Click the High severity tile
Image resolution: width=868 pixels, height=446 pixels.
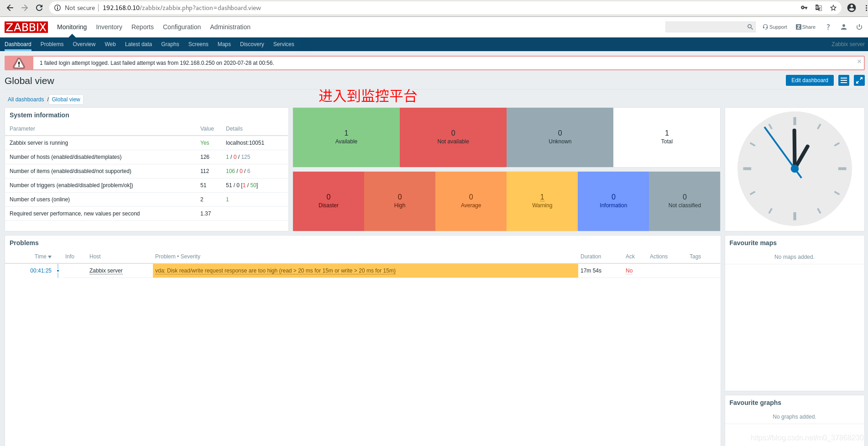[400, 201]
